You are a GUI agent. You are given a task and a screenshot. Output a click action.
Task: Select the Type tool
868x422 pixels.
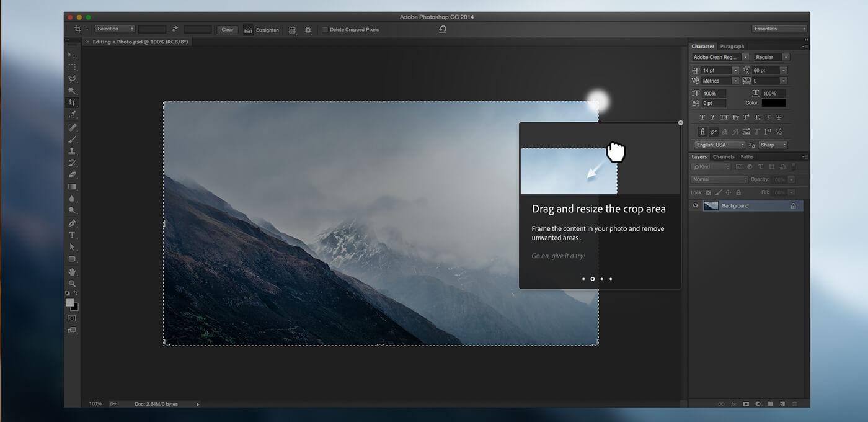point(72,235)
